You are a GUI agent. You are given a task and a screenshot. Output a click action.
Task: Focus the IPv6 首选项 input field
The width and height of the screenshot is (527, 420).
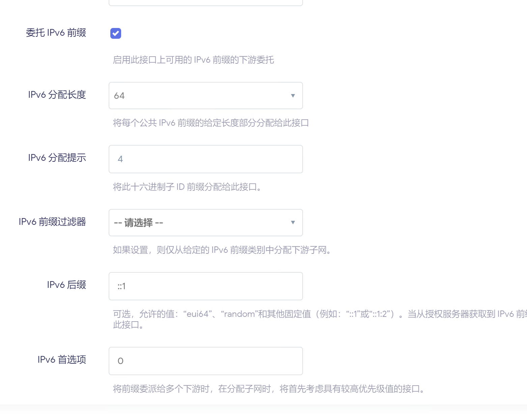206,361
